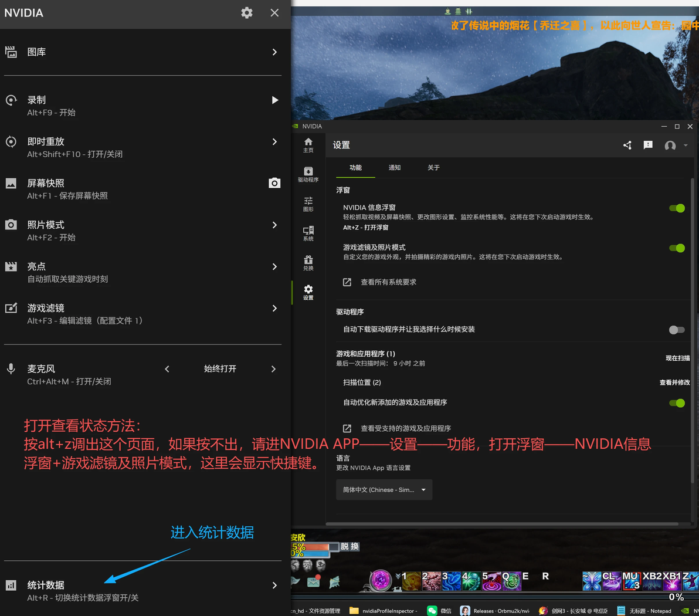This screenshot has height=616, width=699.
Task: Switch to the 无标题 - Notepad taskbar item
Action: pyautogui.click(x=644, y=611)
